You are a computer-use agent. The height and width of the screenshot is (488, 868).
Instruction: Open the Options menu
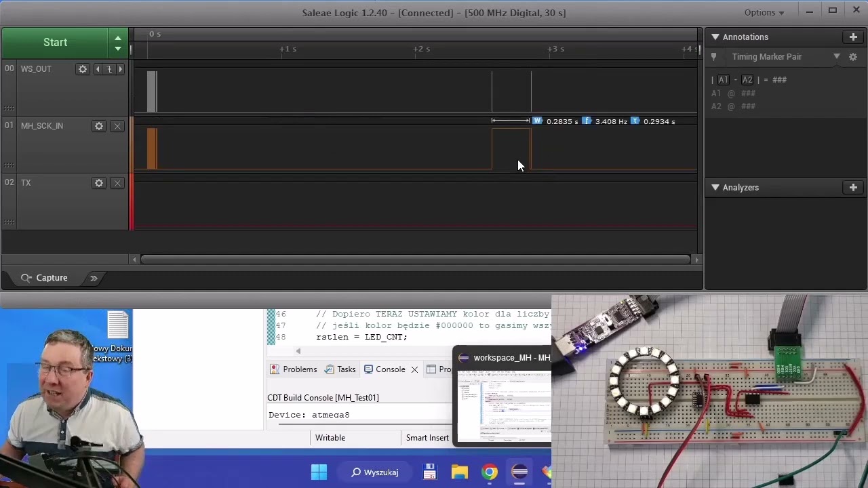click(x=764, y=12)
